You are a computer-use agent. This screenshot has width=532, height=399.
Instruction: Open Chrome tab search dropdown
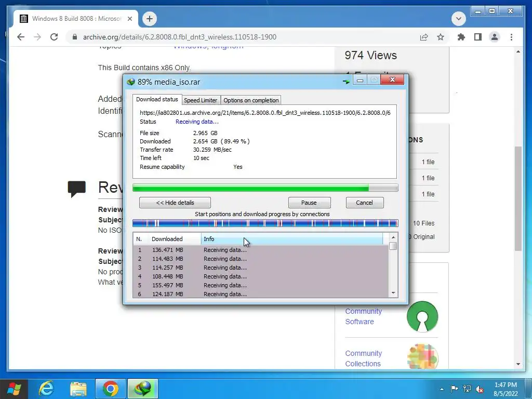click(458, 19)
